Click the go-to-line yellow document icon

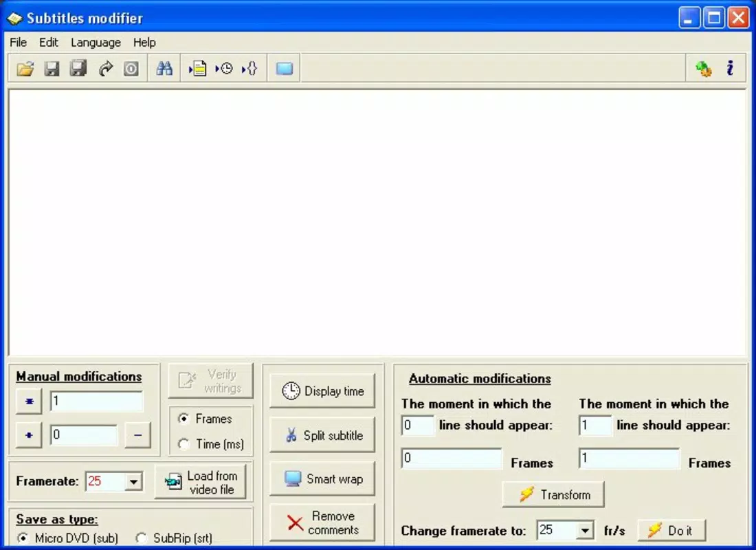click(197, 69)
